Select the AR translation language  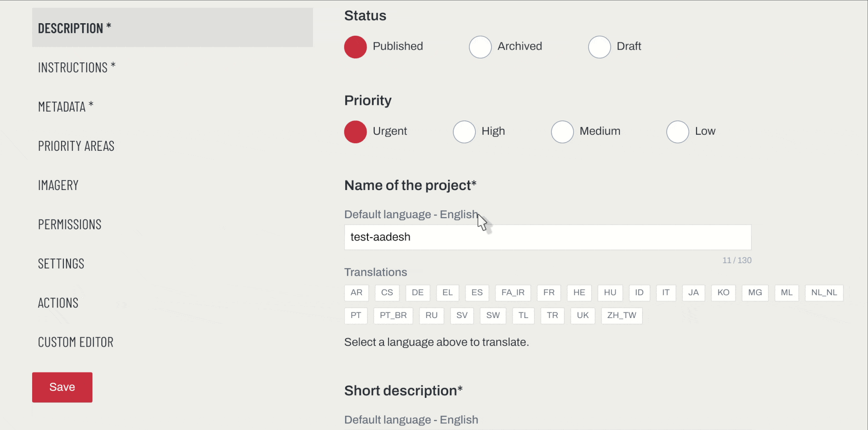point(356,293)
